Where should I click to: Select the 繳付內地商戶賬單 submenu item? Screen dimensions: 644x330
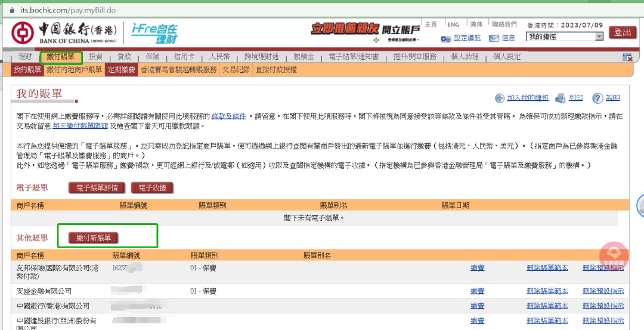click(x=74, y=70)
